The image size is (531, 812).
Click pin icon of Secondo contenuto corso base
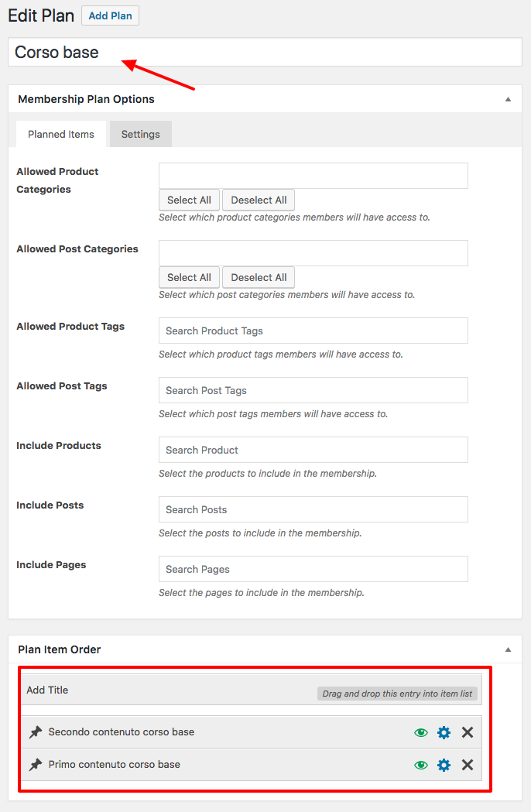[36, 732]
